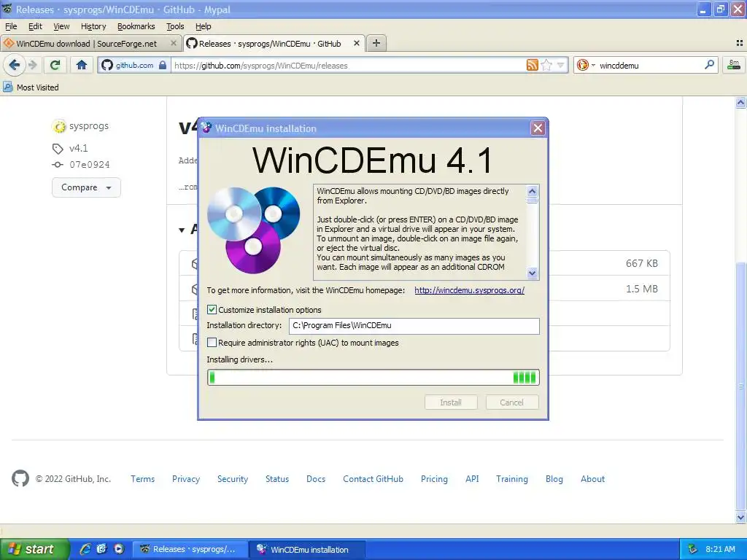Click the Install button
The height and width of the screenshot is (560, 747).
[x=451, y=402]
